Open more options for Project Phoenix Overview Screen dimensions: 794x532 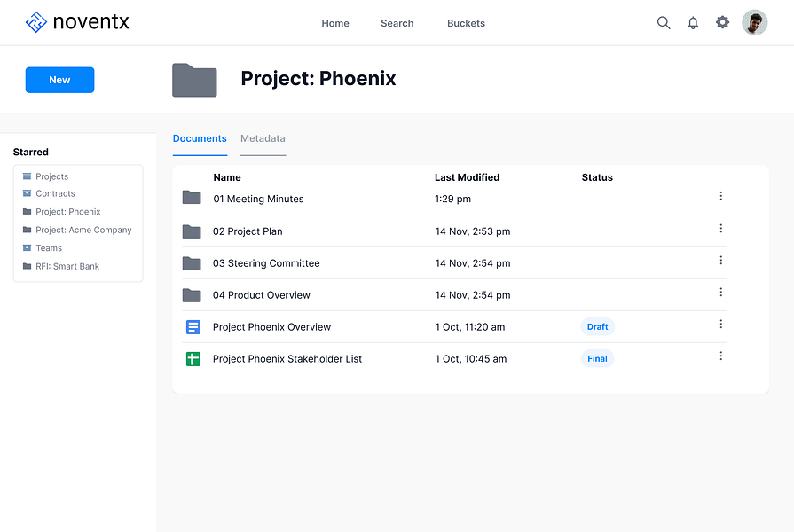(x=720, y=324)
